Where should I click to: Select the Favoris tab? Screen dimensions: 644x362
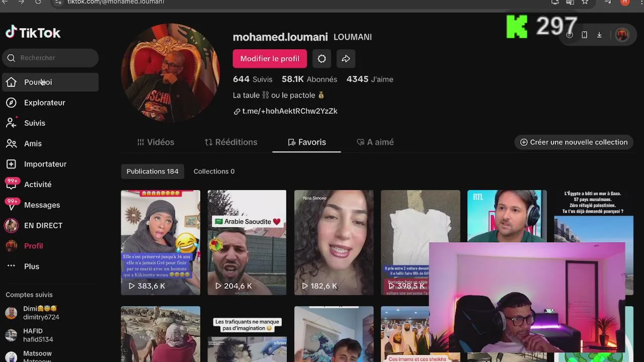point(307,142)
